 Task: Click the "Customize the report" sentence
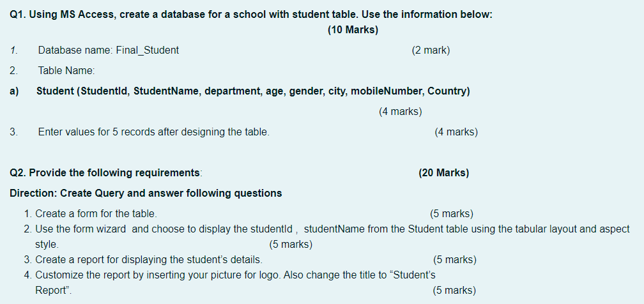[235, 283]
